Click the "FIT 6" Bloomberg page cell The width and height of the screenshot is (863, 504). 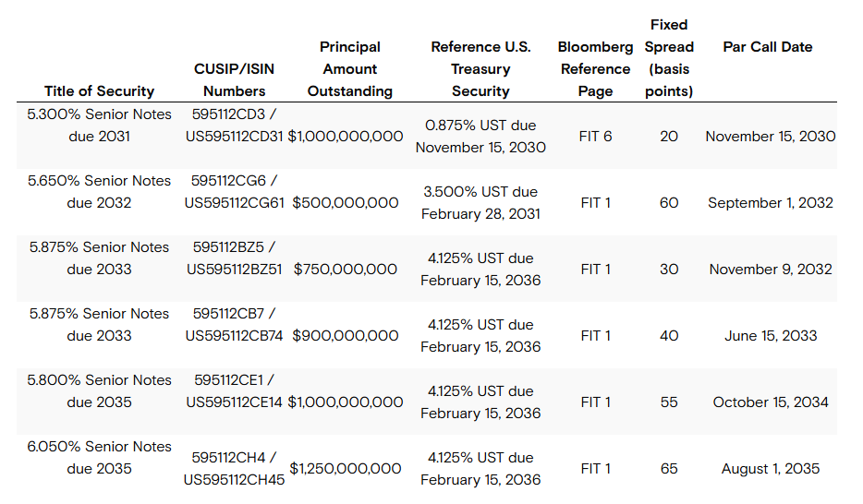click(x=595, y=136)
